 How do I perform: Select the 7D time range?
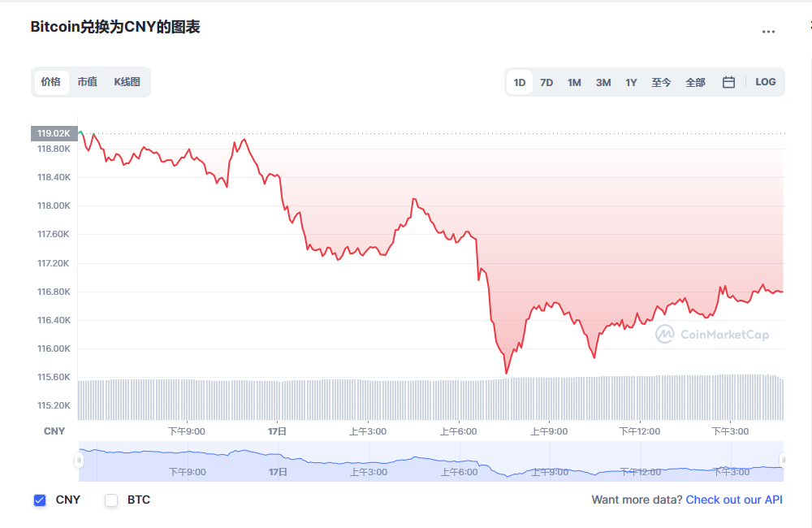546,82
